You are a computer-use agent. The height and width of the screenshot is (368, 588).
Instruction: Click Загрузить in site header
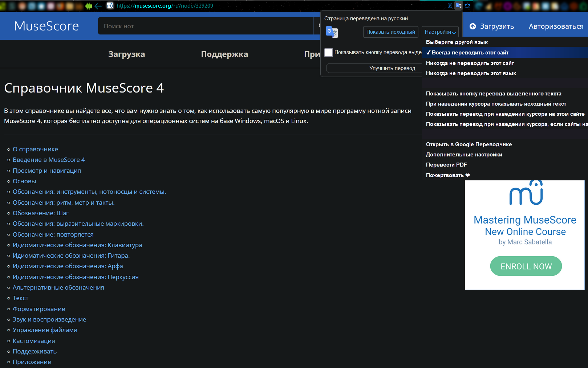coord(497,26)
